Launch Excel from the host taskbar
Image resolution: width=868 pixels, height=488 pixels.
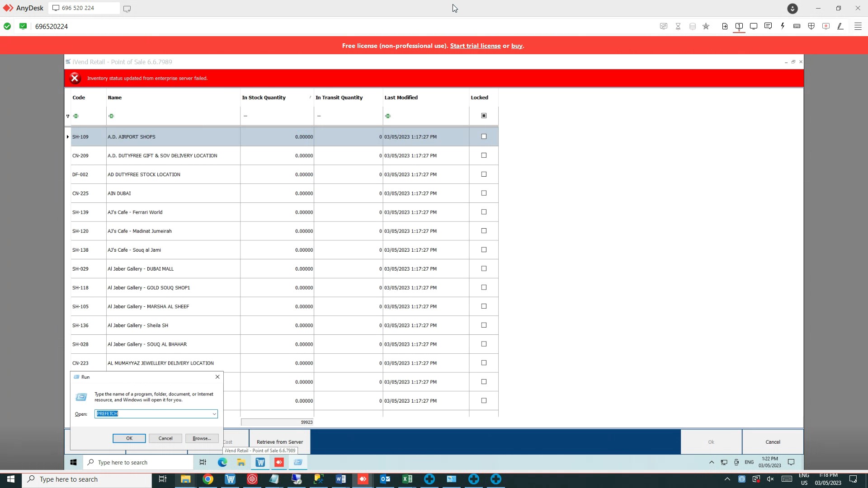tap(407, 479)
